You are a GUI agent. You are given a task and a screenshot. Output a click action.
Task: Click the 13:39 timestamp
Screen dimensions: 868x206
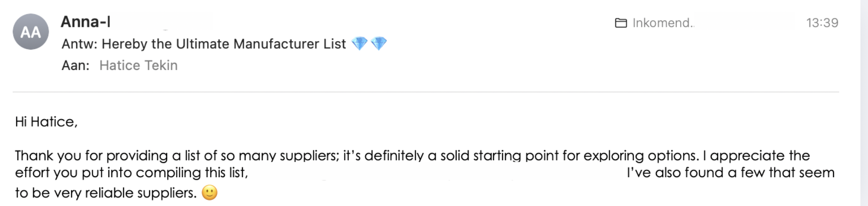pyautogui.click(x=822, y=23)
